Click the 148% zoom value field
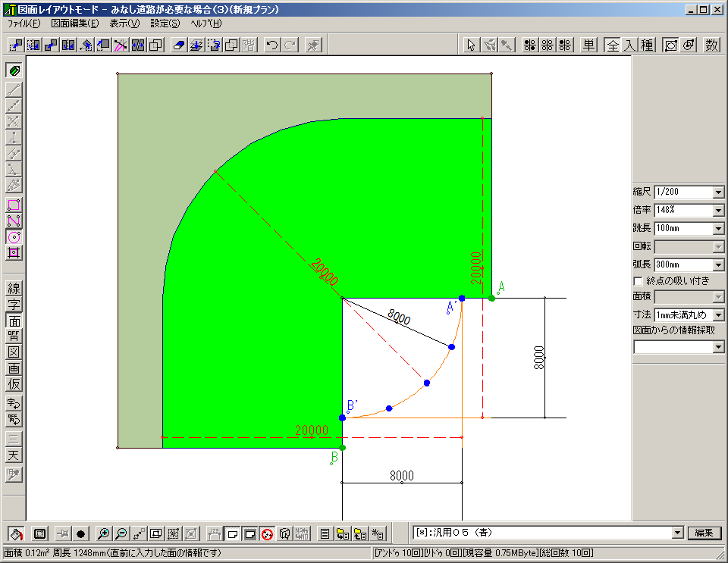 click(x=684, y=211)
